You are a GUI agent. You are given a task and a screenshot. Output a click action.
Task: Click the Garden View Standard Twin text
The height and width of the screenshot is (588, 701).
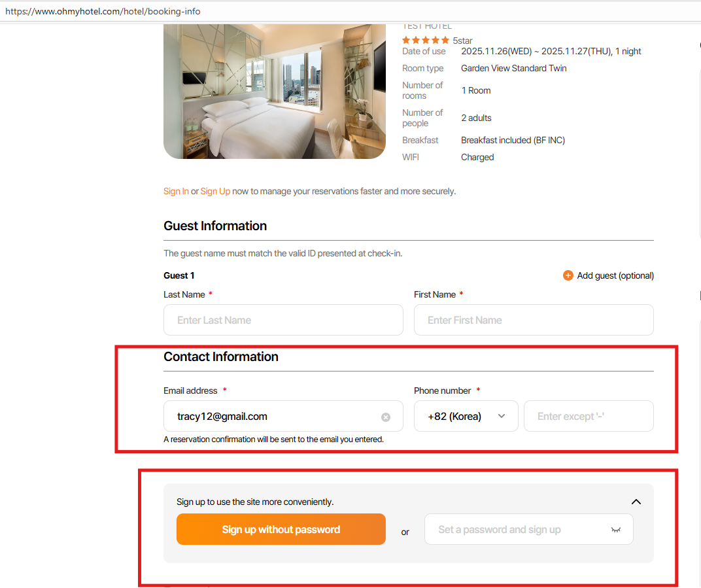(x=513, y=68)
